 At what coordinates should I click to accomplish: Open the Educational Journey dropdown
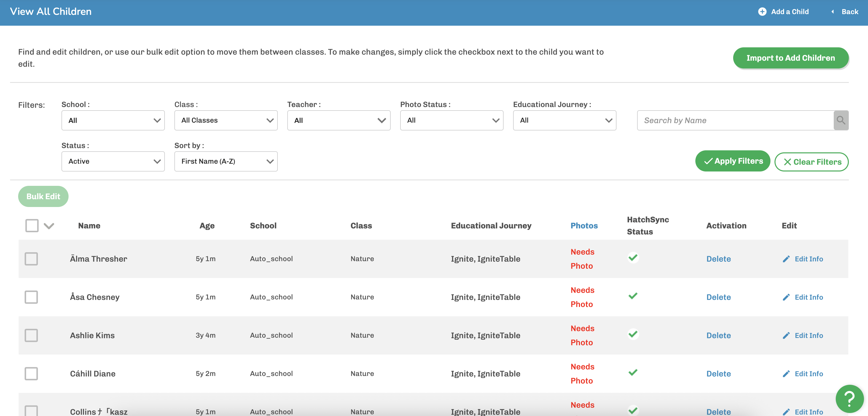pos(565,120)
